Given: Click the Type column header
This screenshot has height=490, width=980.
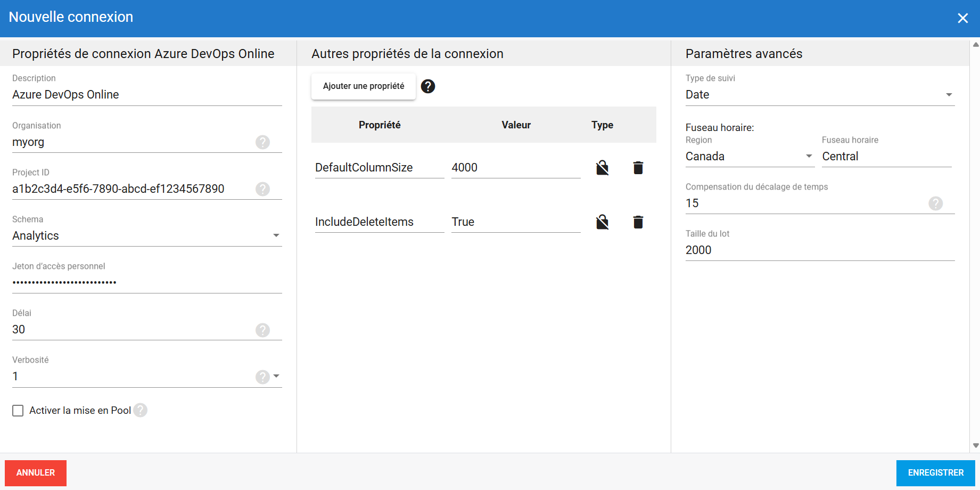Looking at the screenshot, I should coord(602,125).
